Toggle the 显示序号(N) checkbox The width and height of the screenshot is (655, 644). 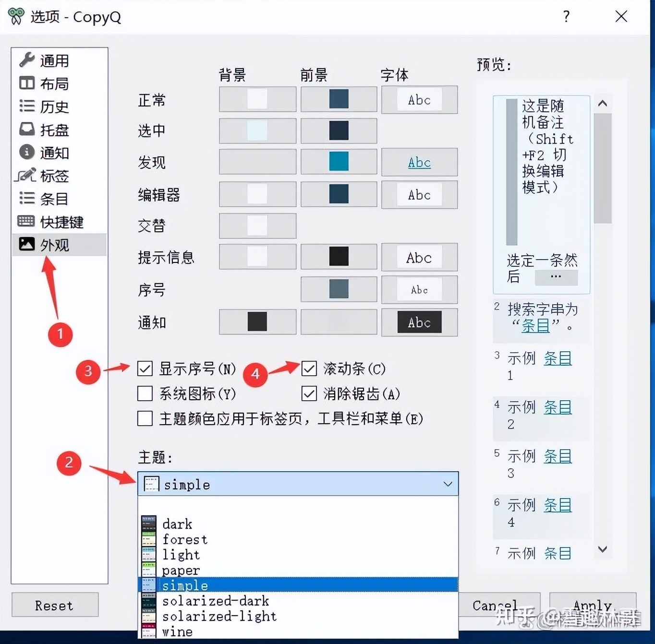(145, 369)
